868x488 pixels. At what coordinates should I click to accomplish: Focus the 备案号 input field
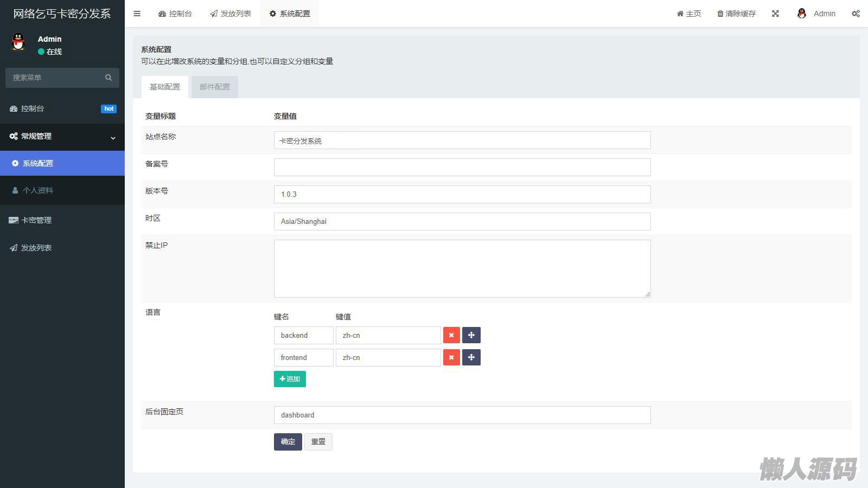tap(462, 168)
